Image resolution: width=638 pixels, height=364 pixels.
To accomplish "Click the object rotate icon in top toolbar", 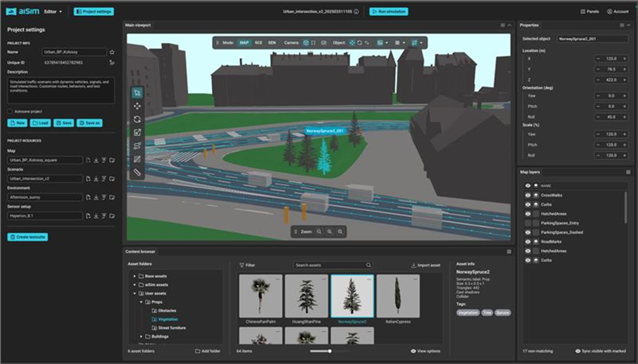I will [x=360, y=43].
